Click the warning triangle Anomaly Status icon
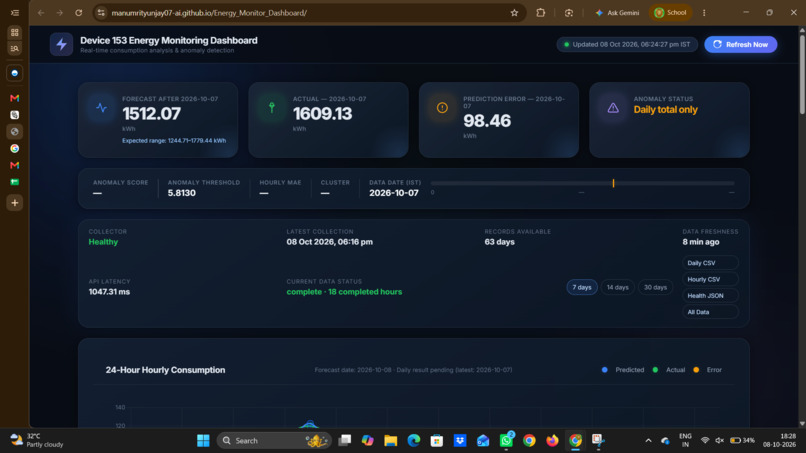806x453 pixels. click(613, 108)
